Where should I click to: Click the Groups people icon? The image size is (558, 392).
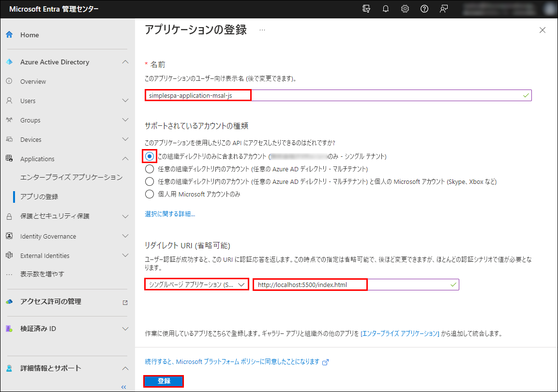9,120
